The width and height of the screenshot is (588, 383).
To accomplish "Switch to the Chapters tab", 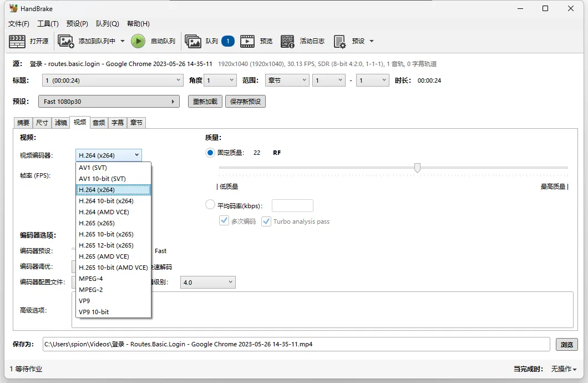I will click(x=136, y=123).
